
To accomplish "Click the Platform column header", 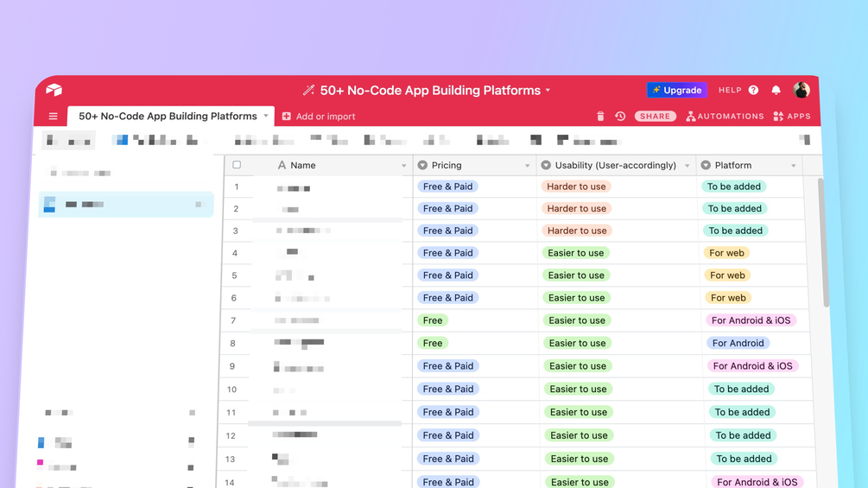I will 750,165.
